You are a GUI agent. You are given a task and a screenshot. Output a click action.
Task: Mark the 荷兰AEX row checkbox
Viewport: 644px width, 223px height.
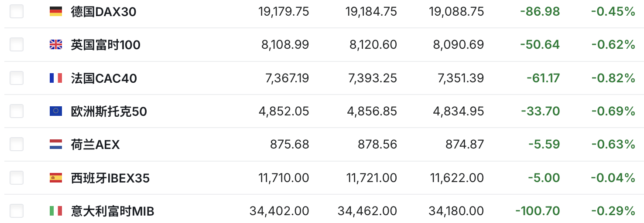coord(17,144)
